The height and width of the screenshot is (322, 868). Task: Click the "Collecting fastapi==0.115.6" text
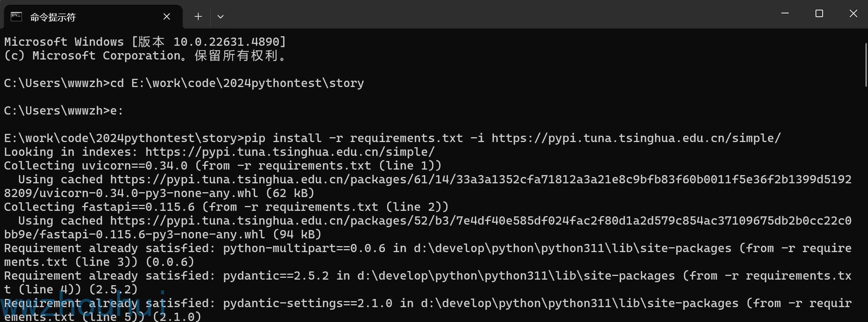[x=99, y=207]
